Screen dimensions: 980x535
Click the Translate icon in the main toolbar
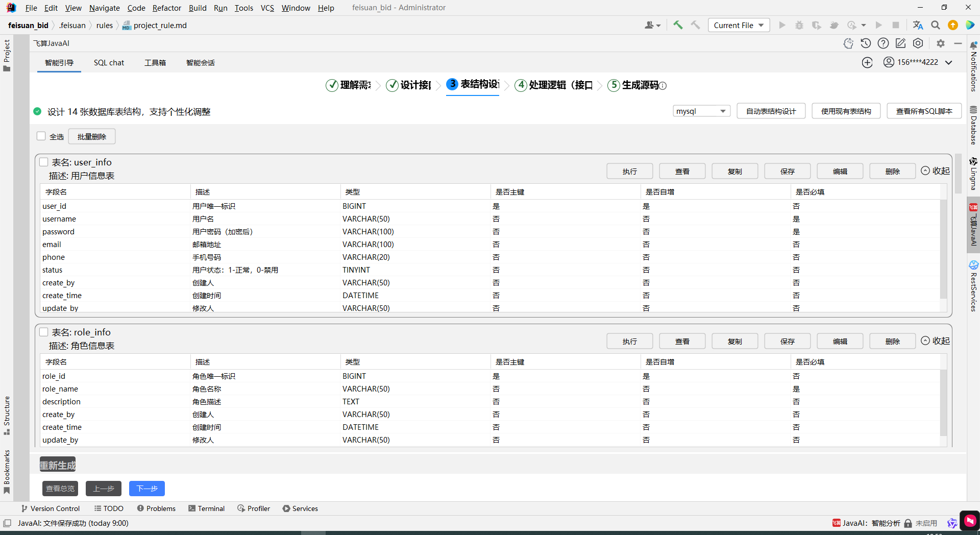(x=918, y=25)
